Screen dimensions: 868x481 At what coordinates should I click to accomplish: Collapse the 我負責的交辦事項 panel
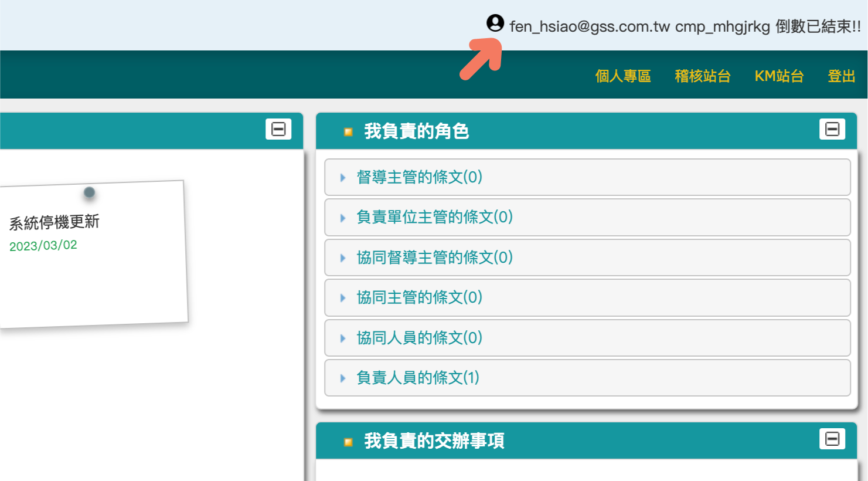point(832,439)
